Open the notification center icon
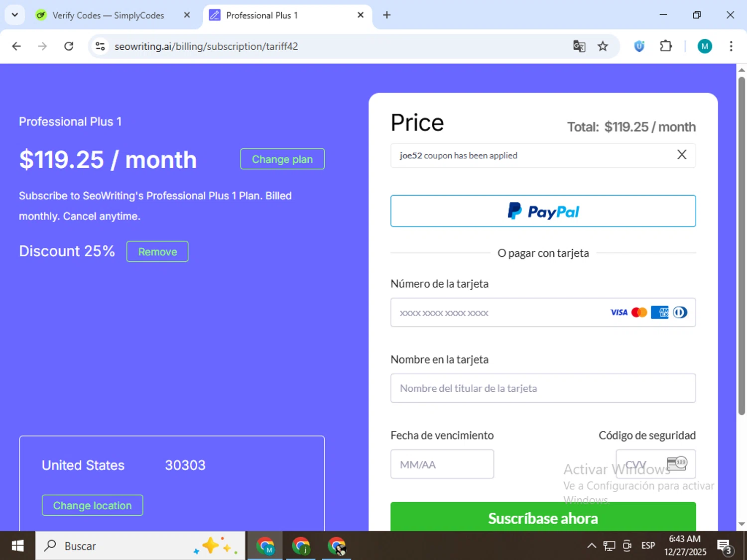 coord(725,547)
